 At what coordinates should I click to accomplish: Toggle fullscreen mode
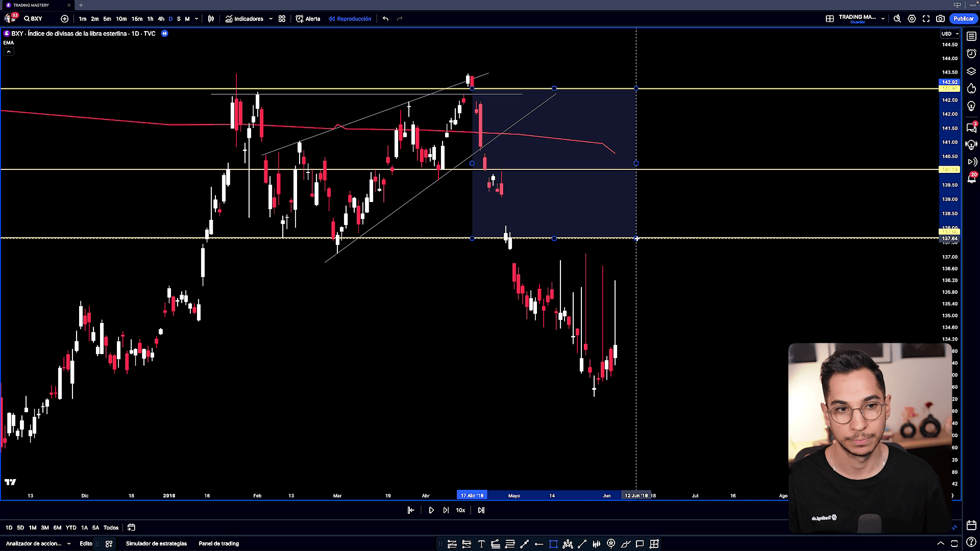pos(926,19)
